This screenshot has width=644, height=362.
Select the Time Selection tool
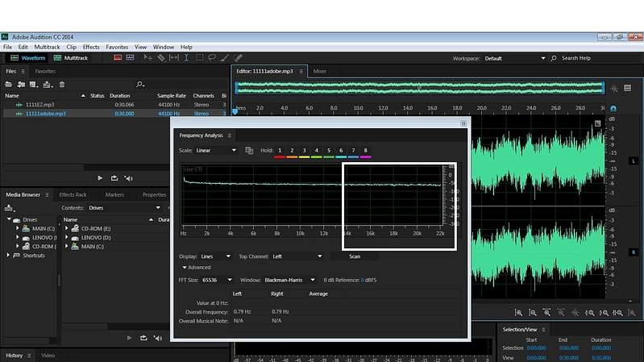pos(186,57)
